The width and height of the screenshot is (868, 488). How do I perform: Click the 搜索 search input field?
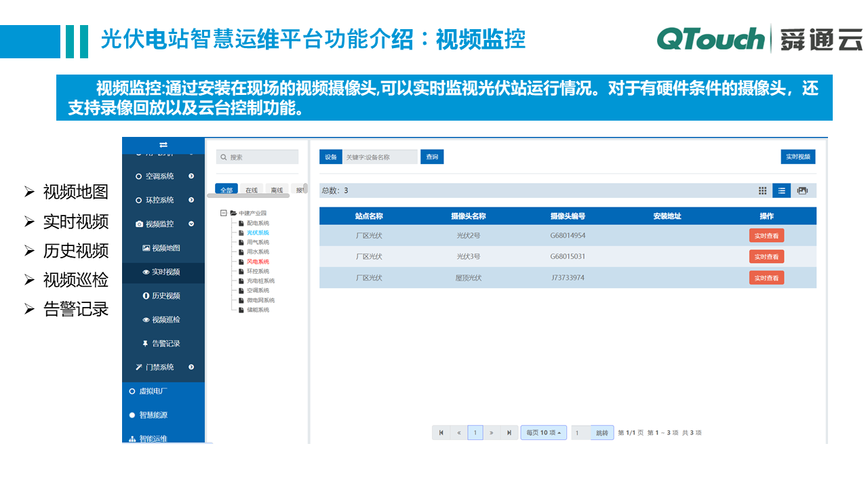257,157
